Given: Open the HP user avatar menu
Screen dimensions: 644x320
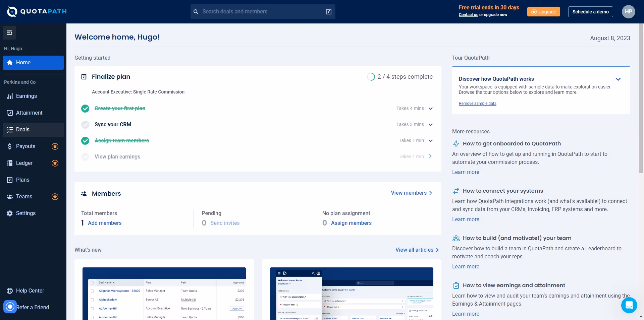Looking at the screenshot, I should pyautogui.click(x=628, y=12).
